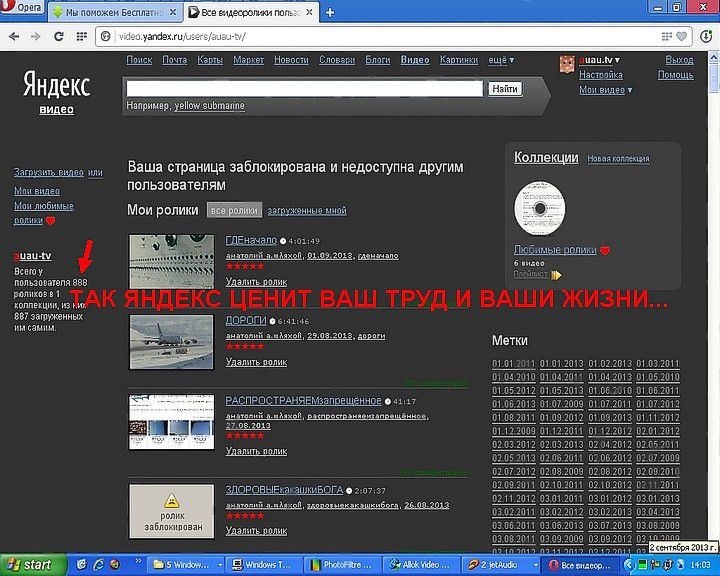Go back with the browser back arrow
Screen dimensions: 720x576
(14, 36)
